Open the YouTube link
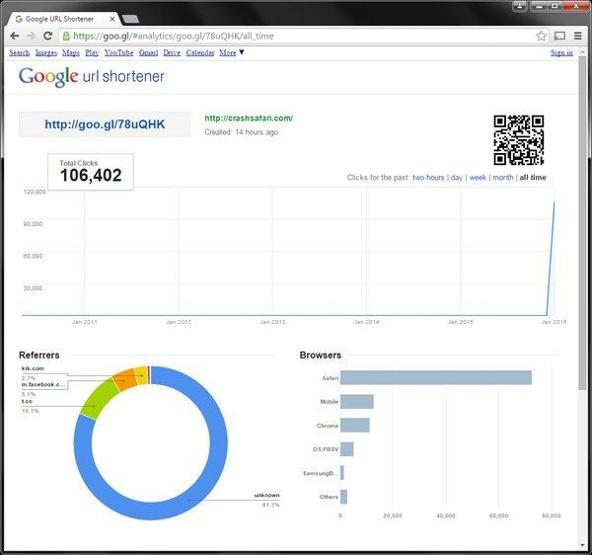 [119, 52]
